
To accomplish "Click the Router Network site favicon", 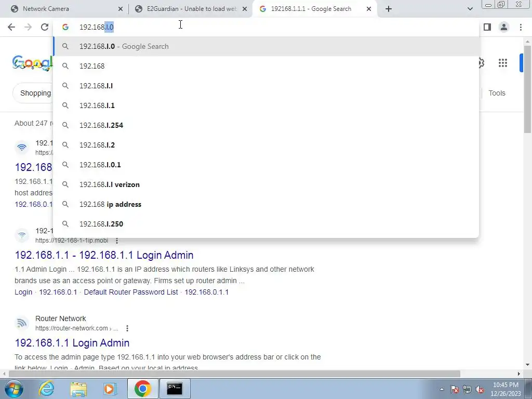I will point(22,323).
